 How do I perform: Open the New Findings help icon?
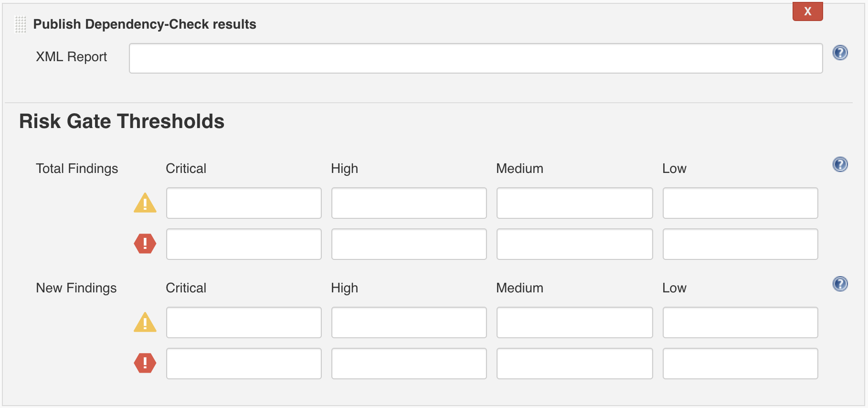[x=840, y=284]
